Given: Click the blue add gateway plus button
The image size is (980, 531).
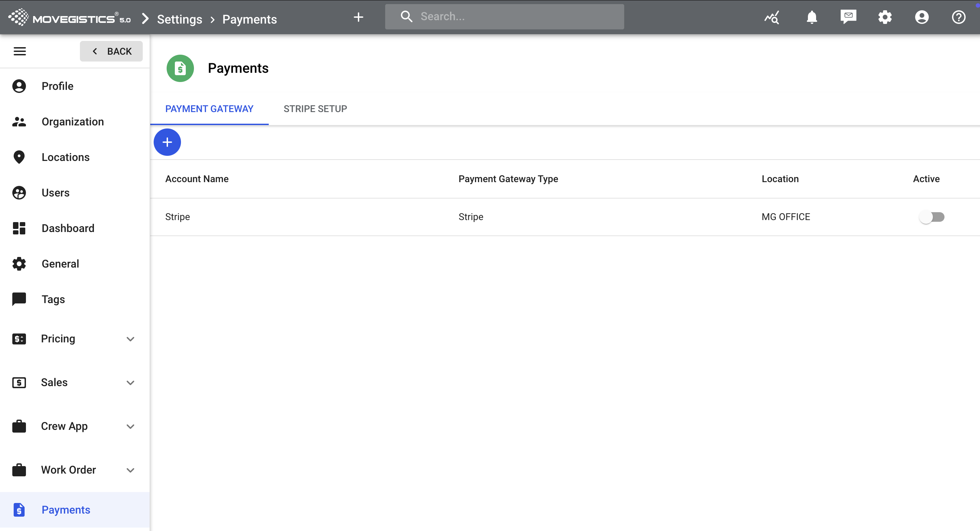Looking at the screenshot, I should point(167,142).
